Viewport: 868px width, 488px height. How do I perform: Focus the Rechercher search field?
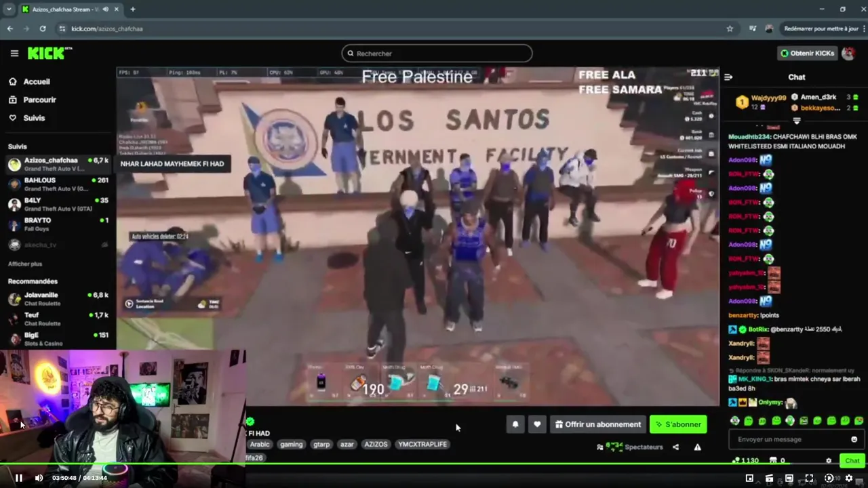pos(437,54)
